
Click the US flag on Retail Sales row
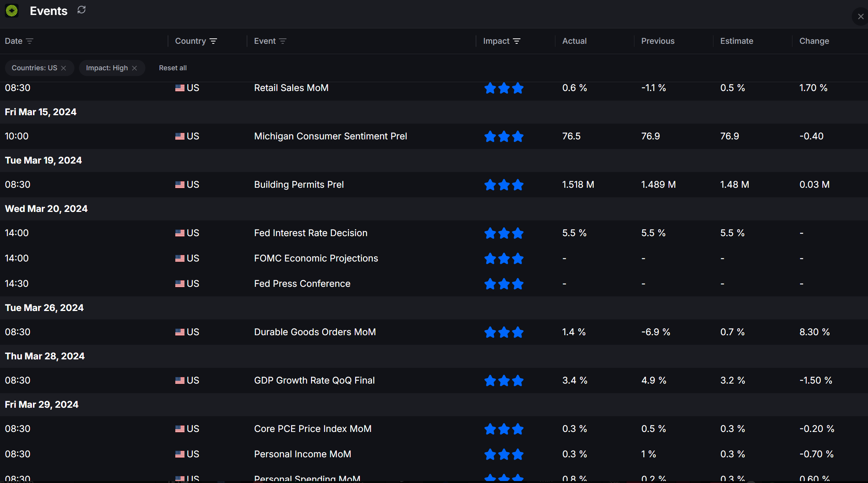180,88
